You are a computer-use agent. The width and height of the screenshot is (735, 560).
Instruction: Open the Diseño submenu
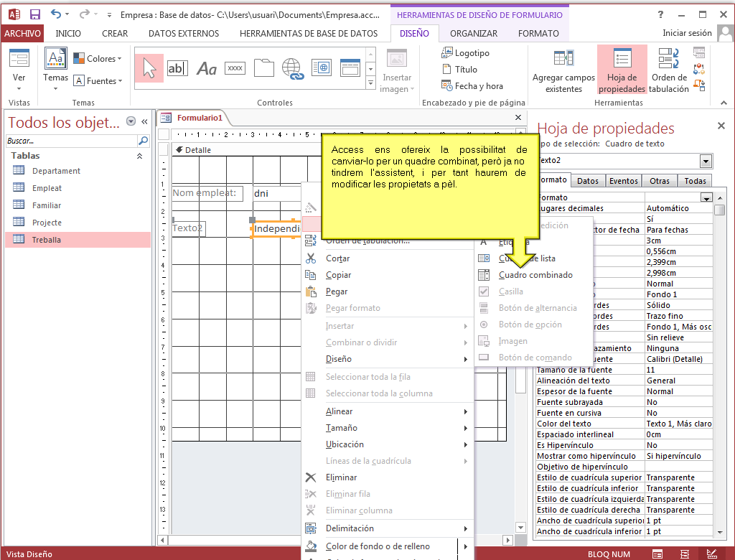click(x=387, y=359)
